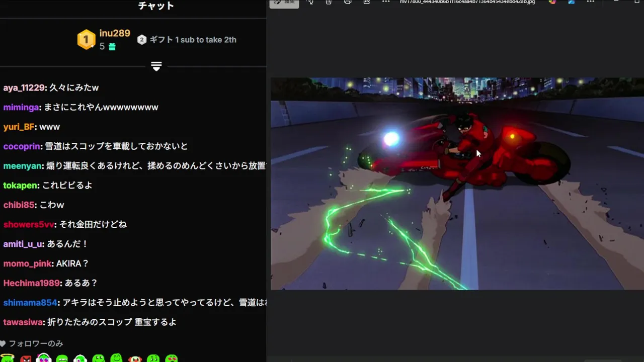The width and height of the screenshot is (644, 362).
Task: Select username showers5vv in chat
Action: click(30, 224)
